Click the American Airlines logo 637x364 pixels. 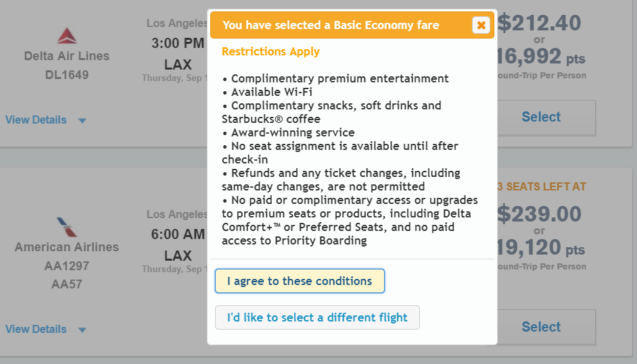[67, 227]
